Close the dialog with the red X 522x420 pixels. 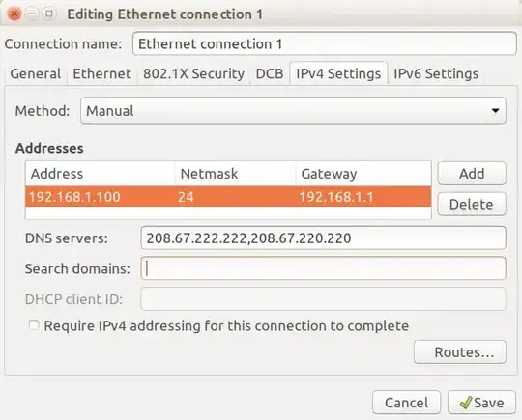(14, 14)
